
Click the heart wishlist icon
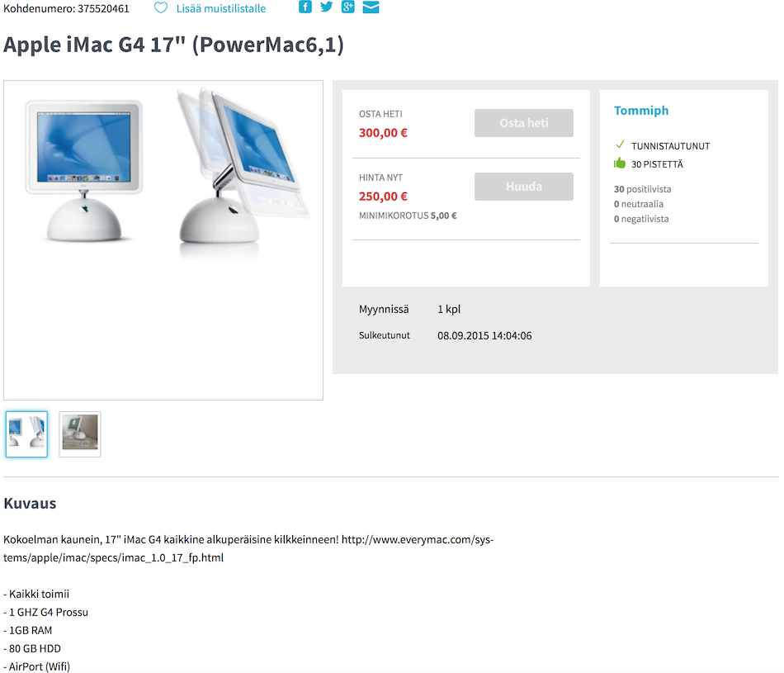(160, 8)
